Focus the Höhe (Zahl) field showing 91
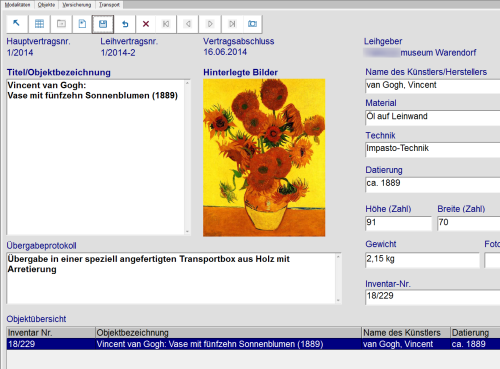The image size is (500, 369). click(x=398, y=223)
